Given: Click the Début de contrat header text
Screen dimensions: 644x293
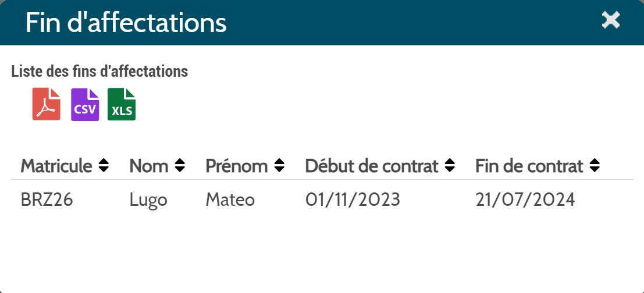Looking at the screenshot, I should [372, 166].
